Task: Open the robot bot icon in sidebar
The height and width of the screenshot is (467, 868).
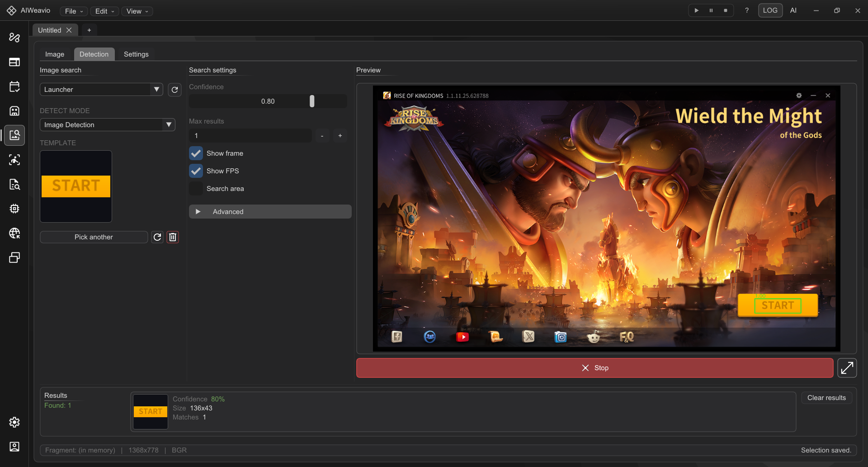Action: (14, 111)
